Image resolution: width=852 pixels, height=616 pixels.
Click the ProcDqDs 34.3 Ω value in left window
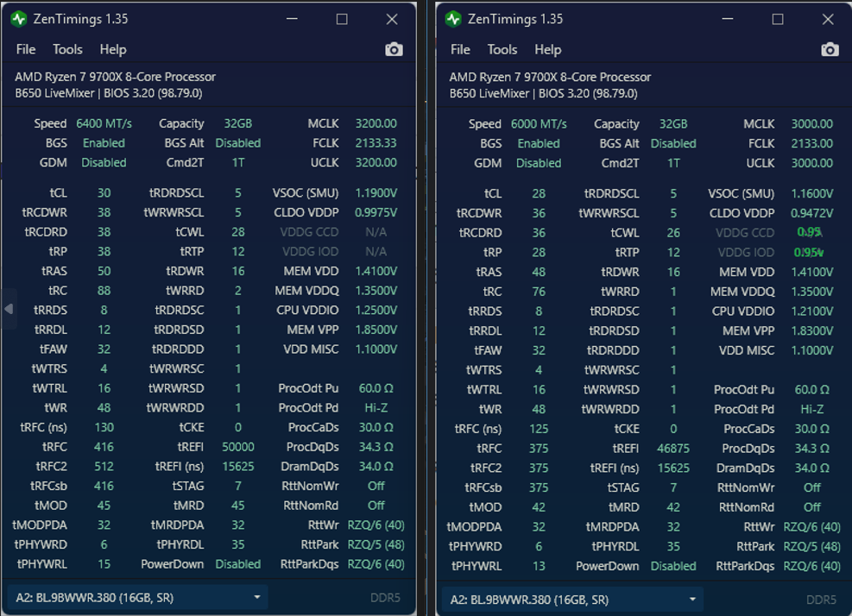[x=376, y=447]
